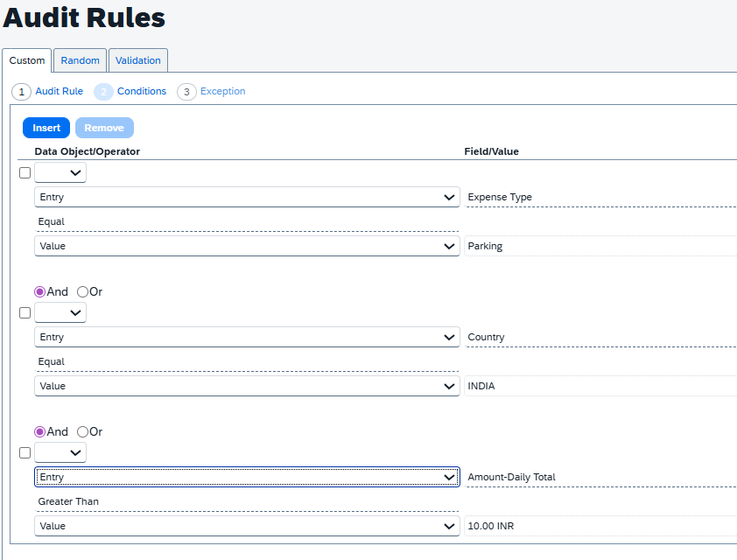Open the Validation tab

tap(138, 60)
